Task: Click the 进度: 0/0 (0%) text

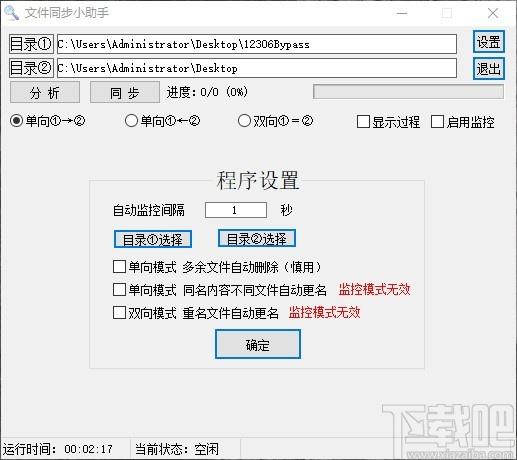Action: point(207,92)
